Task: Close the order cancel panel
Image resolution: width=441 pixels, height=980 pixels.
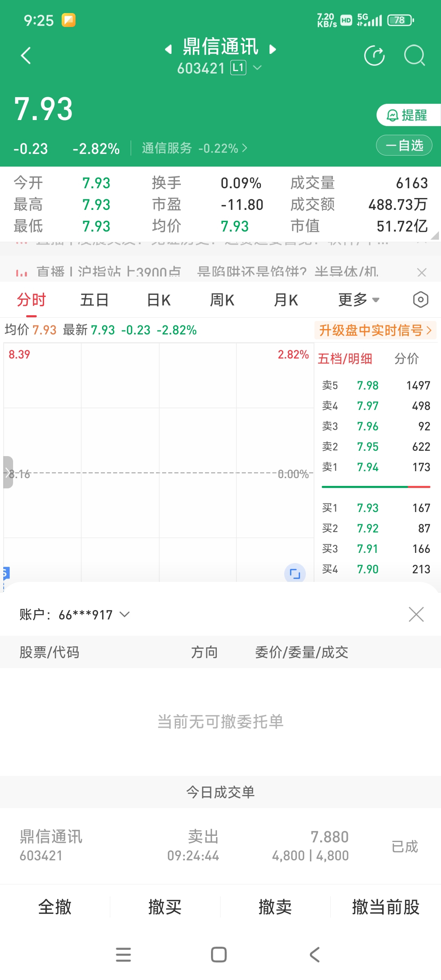Action: [x=416, y=614]
